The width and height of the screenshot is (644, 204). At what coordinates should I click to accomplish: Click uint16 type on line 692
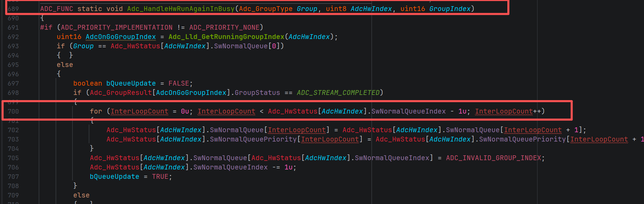click(x=69, y=37)
